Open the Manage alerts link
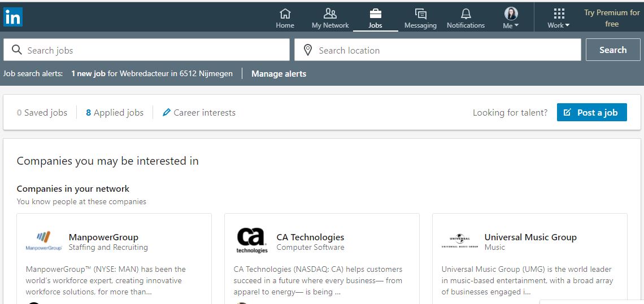The height and width of the screenshot is (304, 644). 279,73
